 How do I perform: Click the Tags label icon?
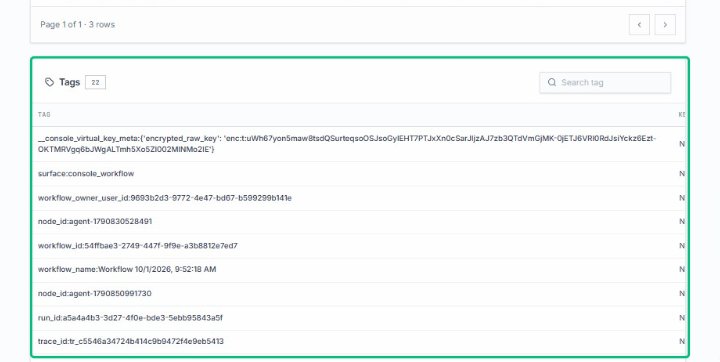pos(50,82)
